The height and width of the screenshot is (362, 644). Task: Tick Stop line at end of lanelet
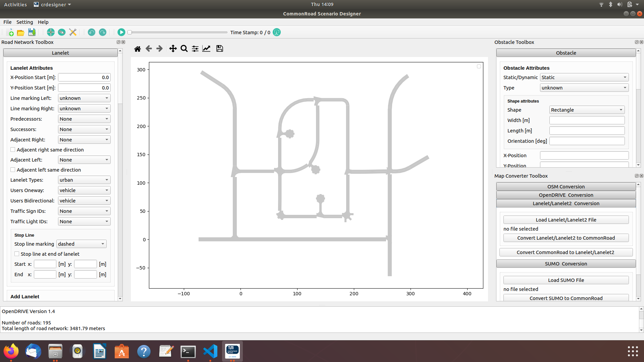coord(17,254)
